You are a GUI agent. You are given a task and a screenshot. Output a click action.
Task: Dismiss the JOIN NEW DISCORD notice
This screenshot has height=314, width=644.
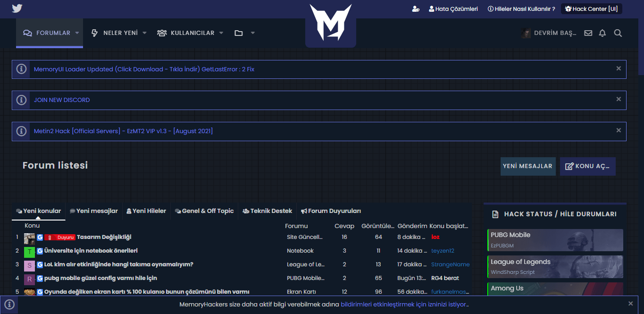[x=619, y=99]
